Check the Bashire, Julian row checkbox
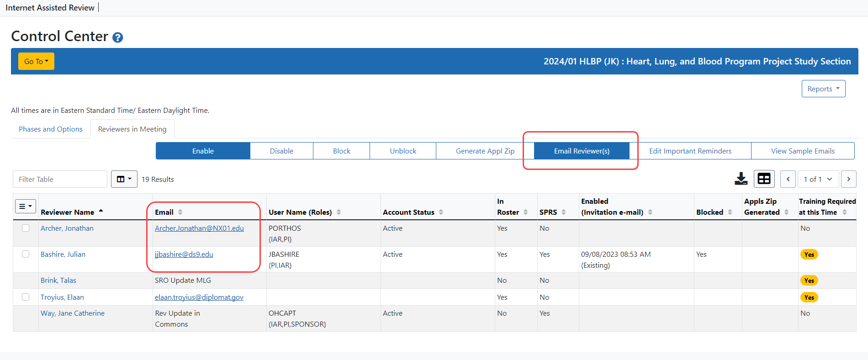The height and width of the screenshot is (360, 868). (26, 254)
